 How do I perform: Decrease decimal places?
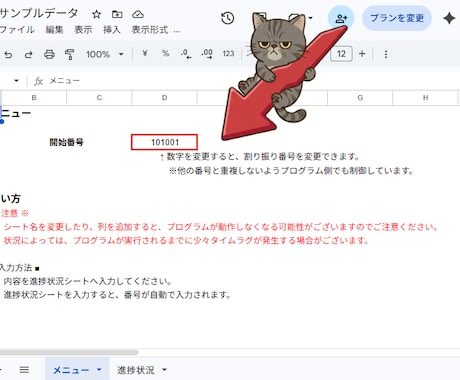click(x=186, y=54)
